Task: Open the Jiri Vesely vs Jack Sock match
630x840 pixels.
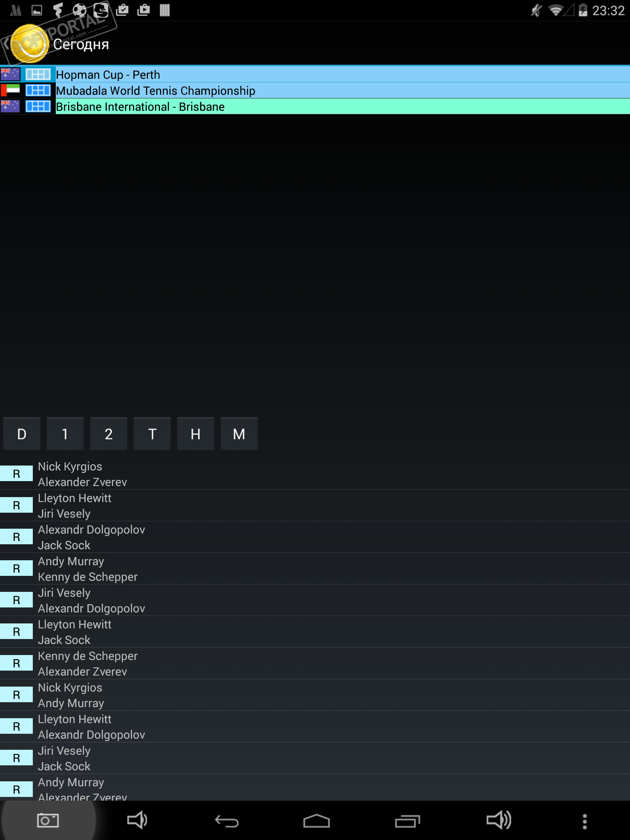Action: 315,758
